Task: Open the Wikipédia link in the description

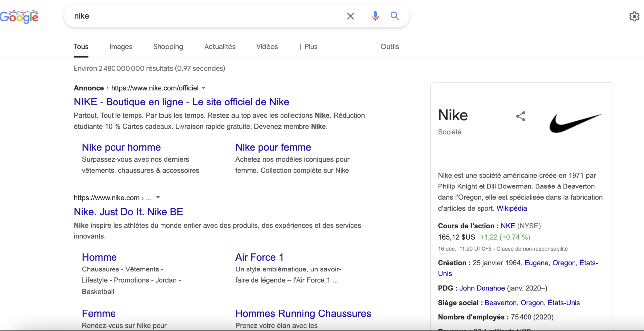Action: coord(511,208)
